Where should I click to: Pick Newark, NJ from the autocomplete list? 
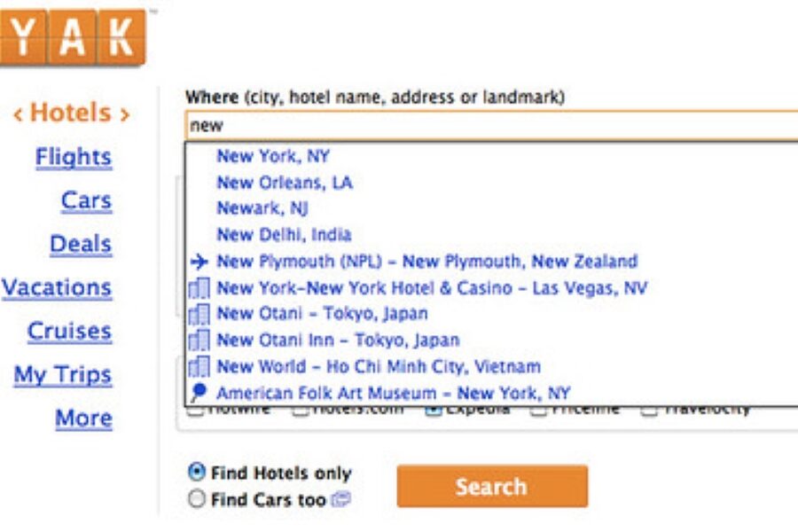tap(262, 208)
